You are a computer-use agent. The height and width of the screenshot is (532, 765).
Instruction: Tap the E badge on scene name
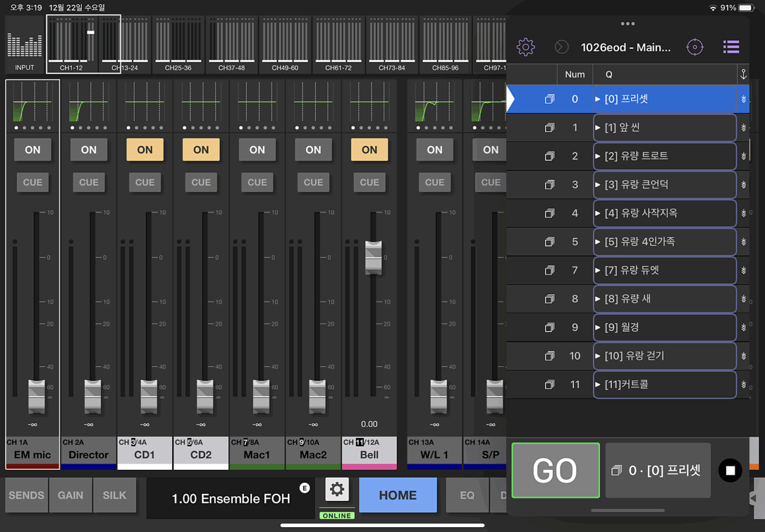click(304, 488)
